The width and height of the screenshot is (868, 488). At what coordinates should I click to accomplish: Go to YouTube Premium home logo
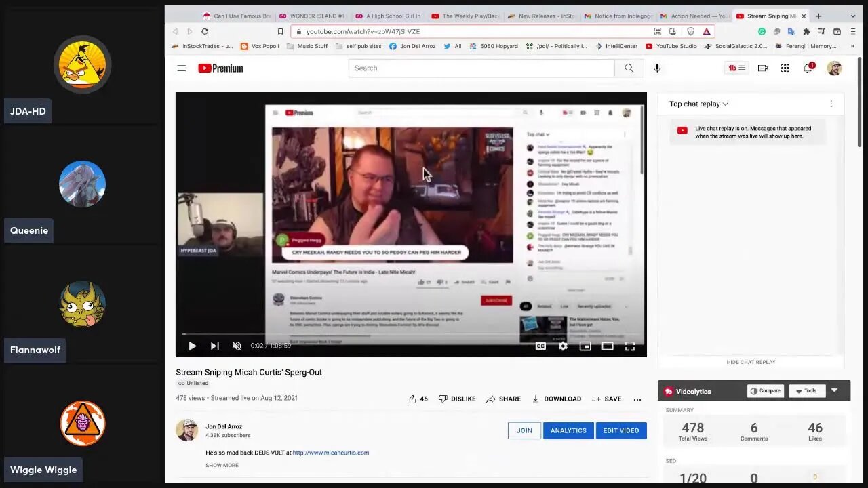pos(220,68)
